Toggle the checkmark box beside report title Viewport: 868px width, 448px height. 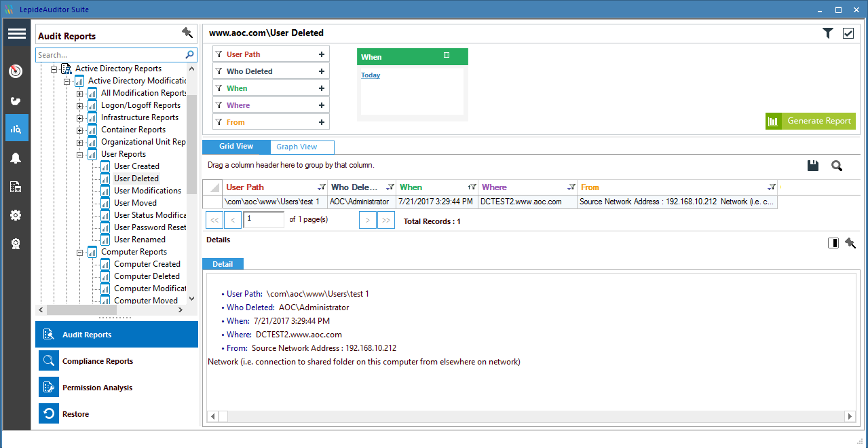[848, 33]
